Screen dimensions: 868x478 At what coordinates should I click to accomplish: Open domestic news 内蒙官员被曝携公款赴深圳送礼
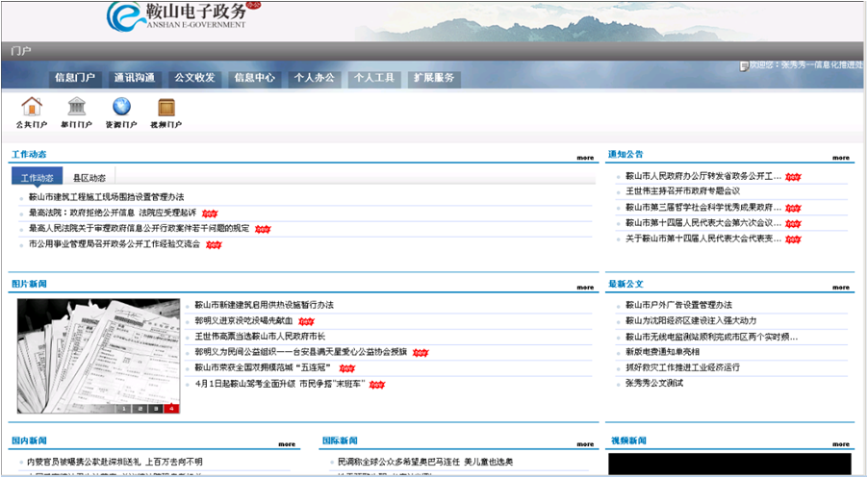pos(115,462)
